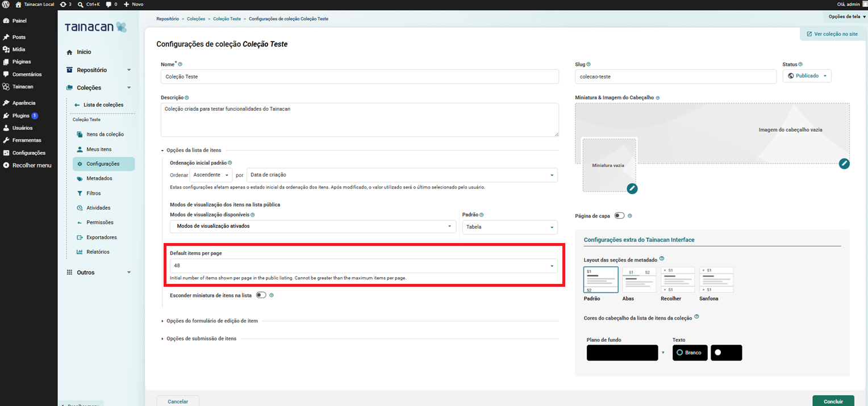868x406 pixels.
Task: Toggle the Página de capa switch
Action: (x=619, y=216)
